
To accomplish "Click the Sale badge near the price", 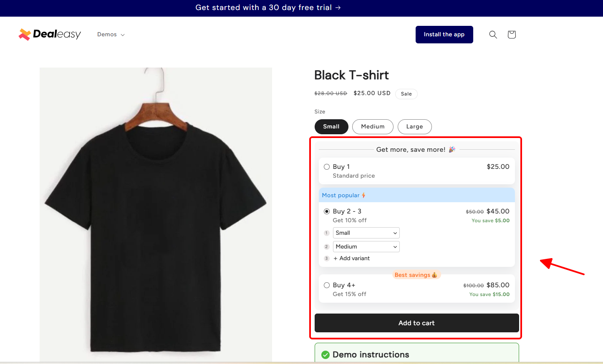I will tap(406, 93).
